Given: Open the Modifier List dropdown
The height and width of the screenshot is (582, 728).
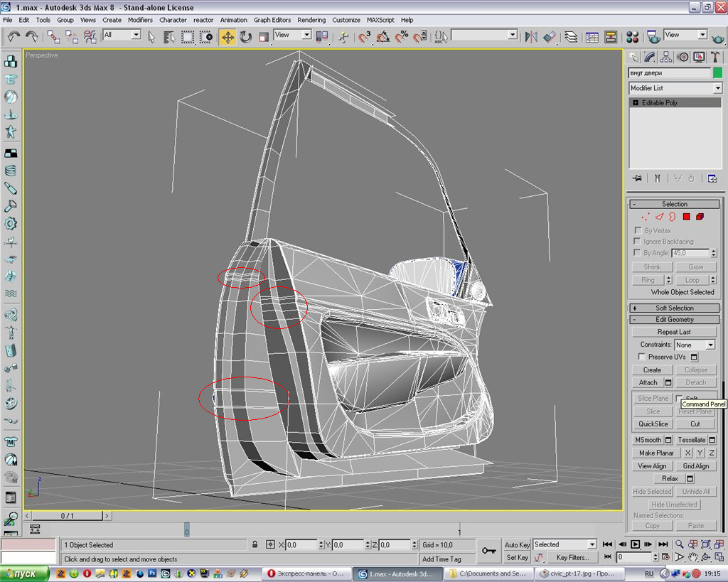Looking at the screenshot, I should pyautogui.click(x=675, y=88).
